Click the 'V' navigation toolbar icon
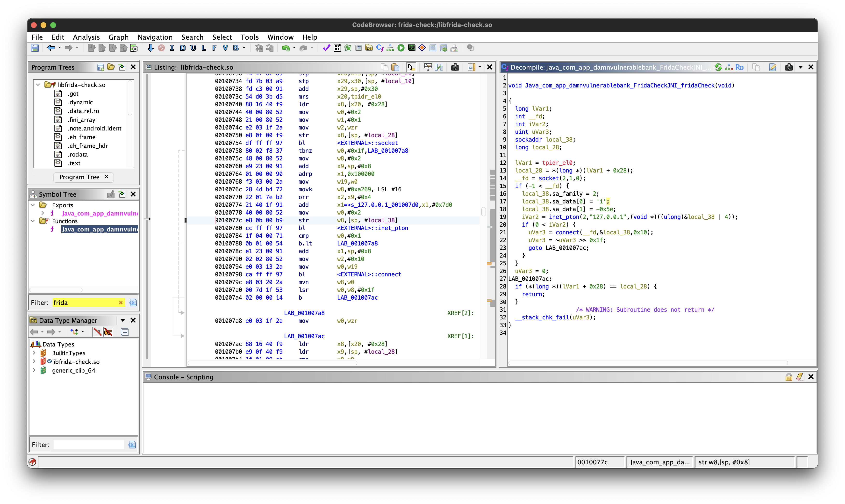Viewport: 845px width, 504px height. pos(225,48)
